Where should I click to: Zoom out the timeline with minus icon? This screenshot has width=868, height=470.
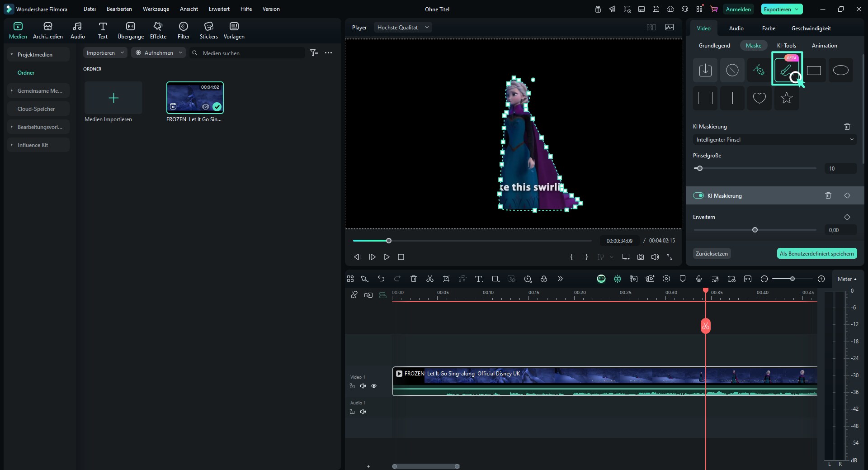click(764, 279)
